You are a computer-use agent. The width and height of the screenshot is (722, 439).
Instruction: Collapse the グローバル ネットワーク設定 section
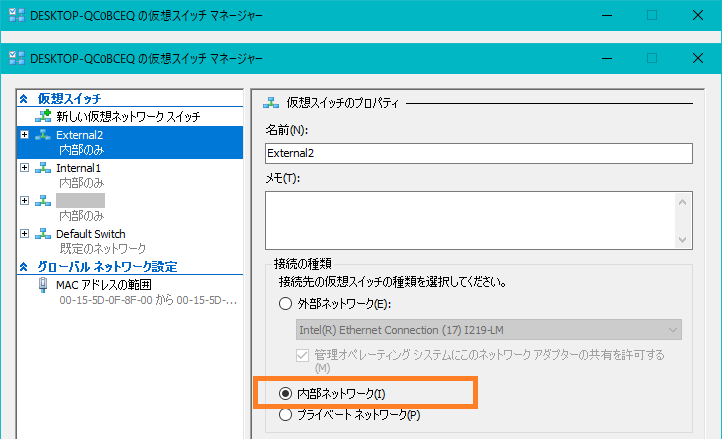click(24, 266)
